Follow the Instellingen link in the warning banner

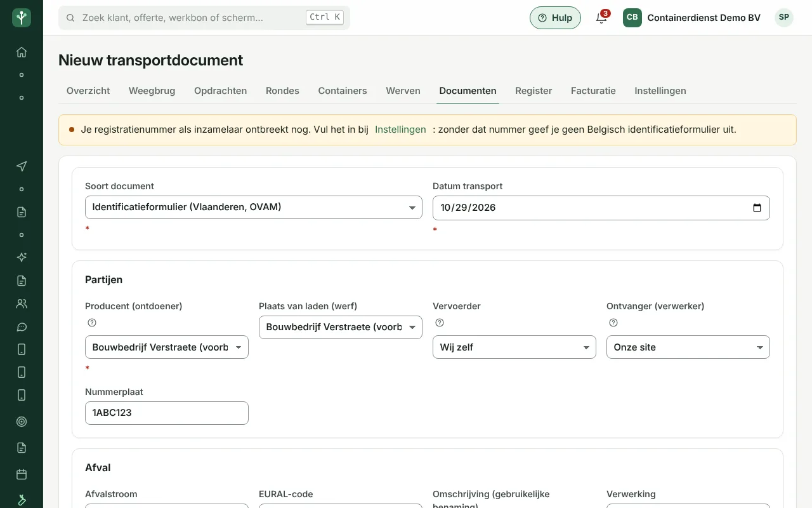[x=400, y=130]
